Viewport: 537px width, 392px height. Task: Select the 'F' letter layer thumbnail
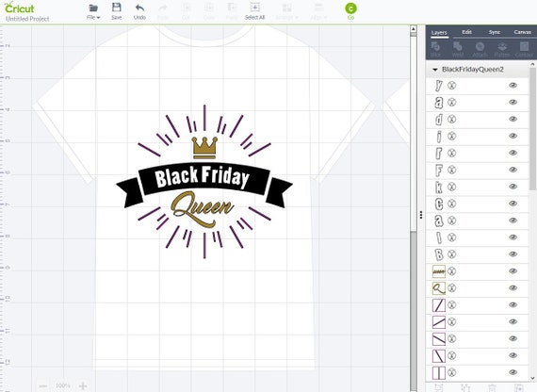point(439,170)
